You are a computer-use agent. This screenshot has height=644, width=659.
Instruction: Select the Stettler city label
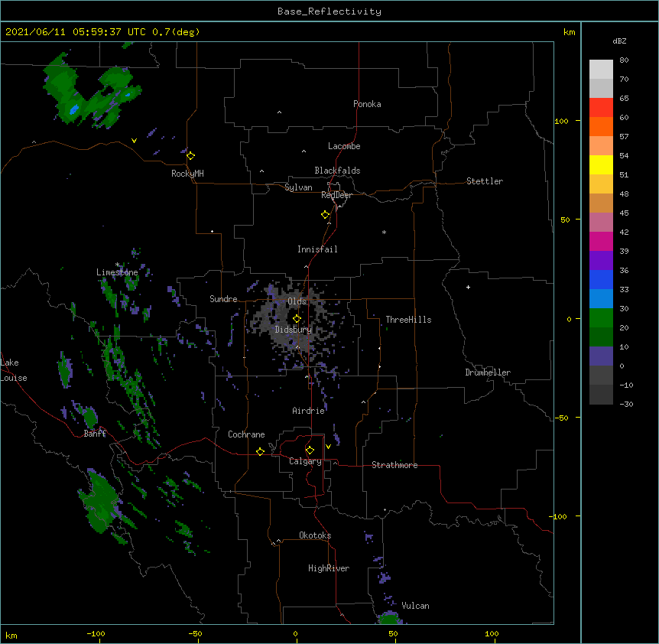485,181
